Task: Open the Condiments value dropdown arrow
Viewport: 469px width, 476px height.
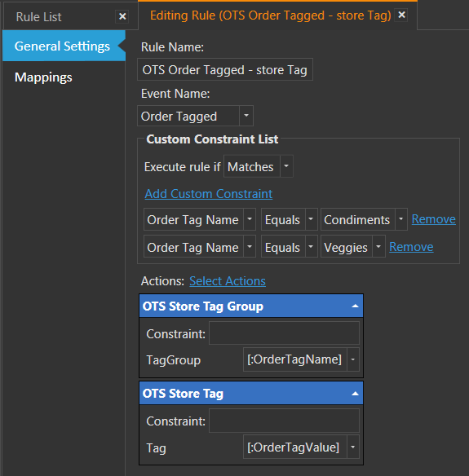Action: 401,219
